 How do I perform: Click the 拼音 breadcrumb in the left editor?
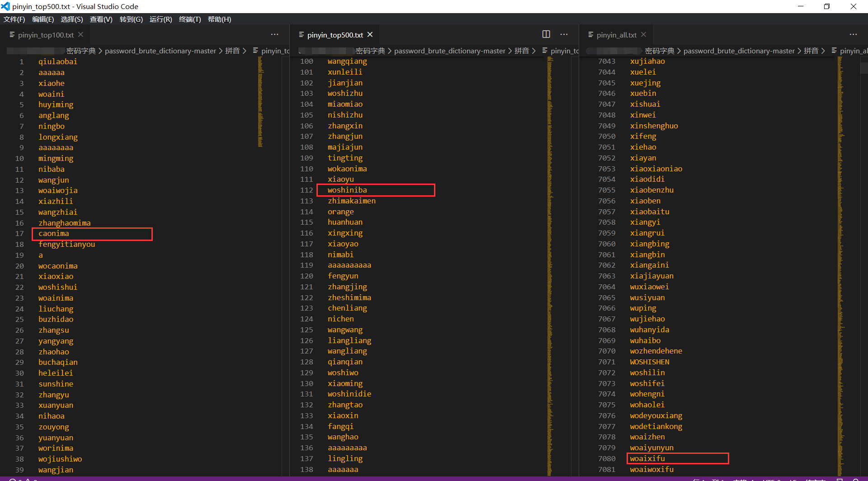pyautogui.click(x=232, y=51)
